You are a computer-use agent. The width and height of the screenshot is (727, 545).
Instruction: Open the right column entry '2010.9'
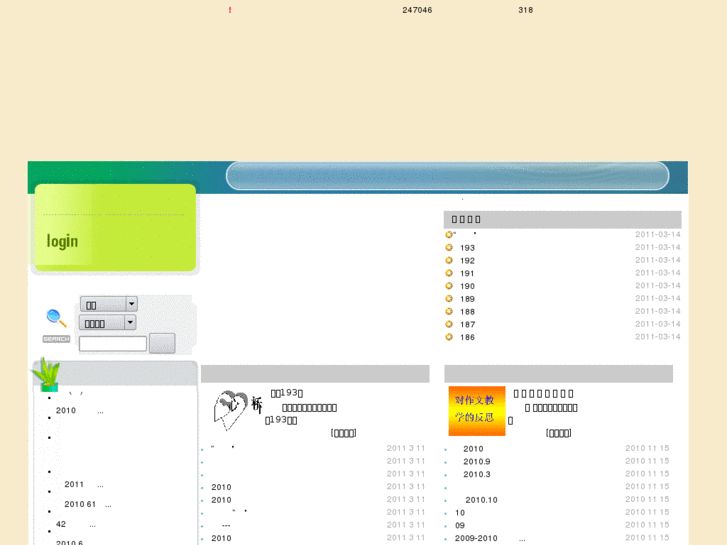[x=477, y=462]
